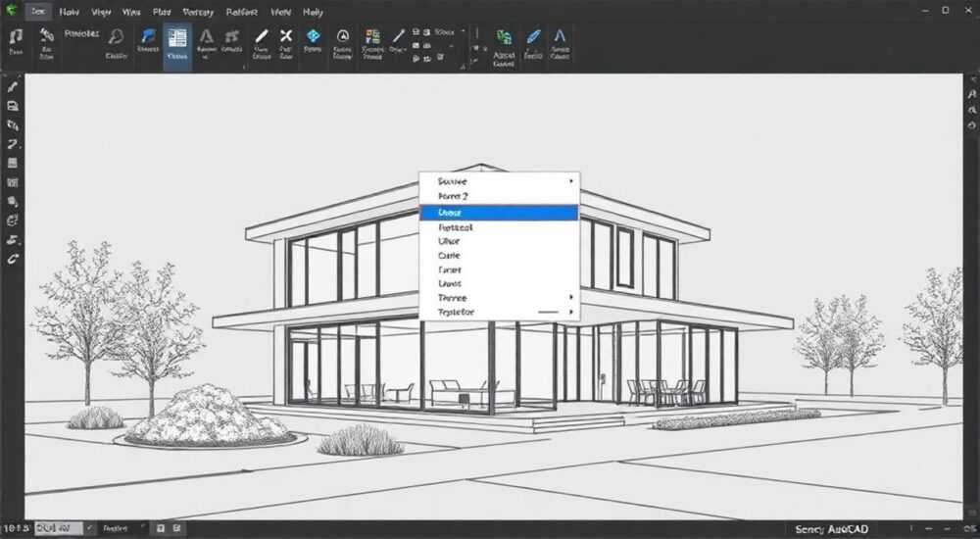The width and height of the screenshot is (980, 539).
Task: Click the white X icon in the ribbon
Action: 285,35
